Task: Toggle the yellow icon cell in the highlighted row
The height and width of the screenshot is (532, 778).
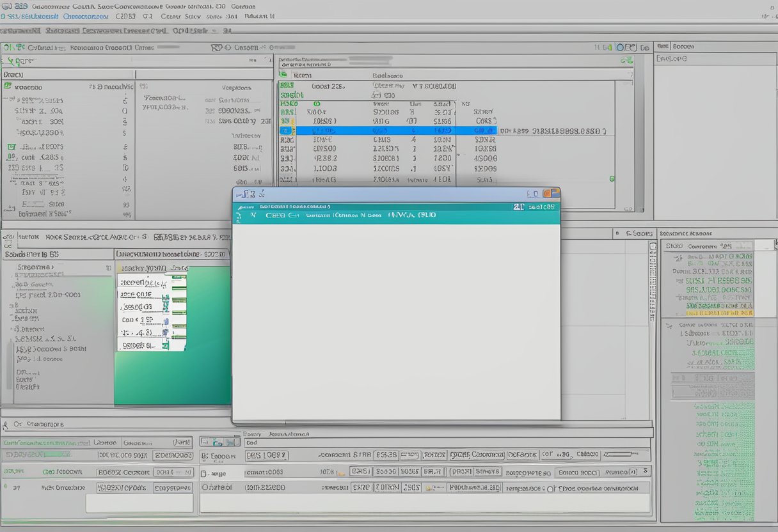Action: [287, 130]
